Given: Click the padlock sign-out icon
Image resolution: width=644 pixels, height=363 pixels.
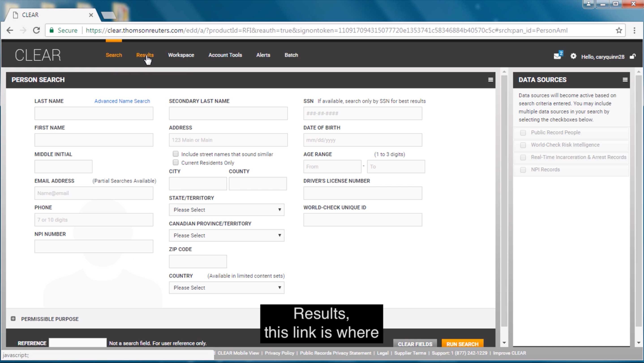Looking at the screenshot, I should tap(633, 56).
